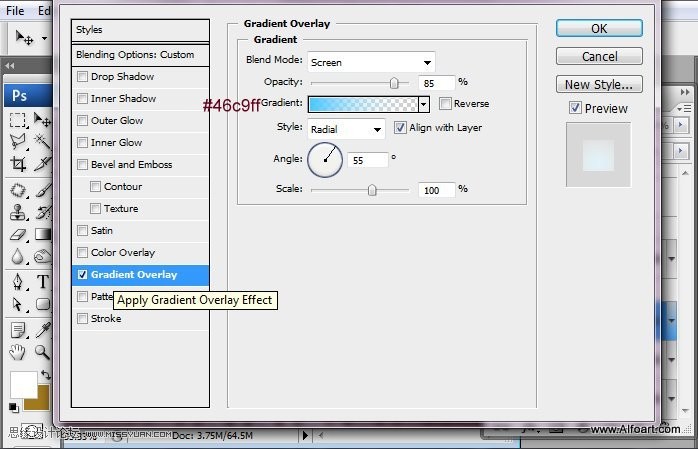Click the blue gradient swatch to edit
Image resolution: width=698 pixels, height=449 pixels.
[363, 105]
